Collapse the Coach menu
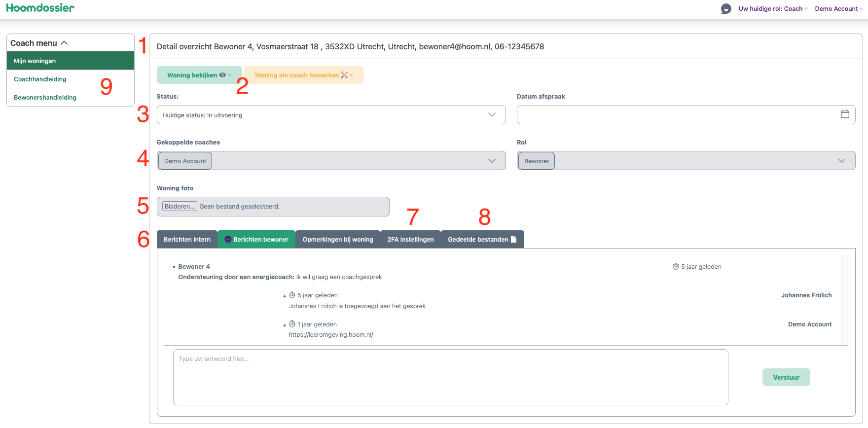Image resolution: width=868 pixels, height=428 pixels. pos(64,43)
